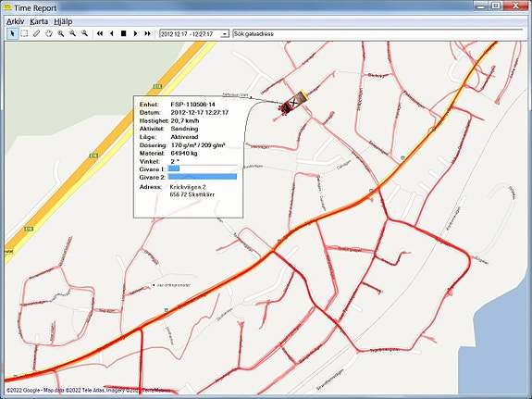532x399 pixels.
Task: Select the hand pan tool
Action: tap(48, 33)
